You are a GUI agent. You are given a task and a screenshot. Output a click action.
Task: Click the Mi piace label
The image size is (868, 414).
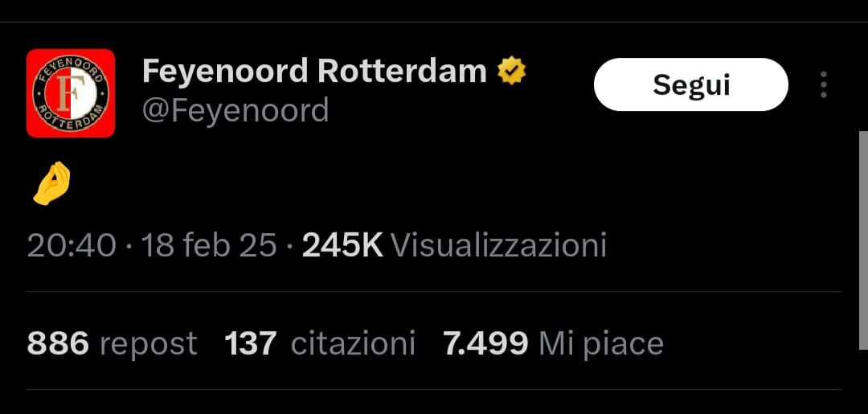click(x=600, y=344)
